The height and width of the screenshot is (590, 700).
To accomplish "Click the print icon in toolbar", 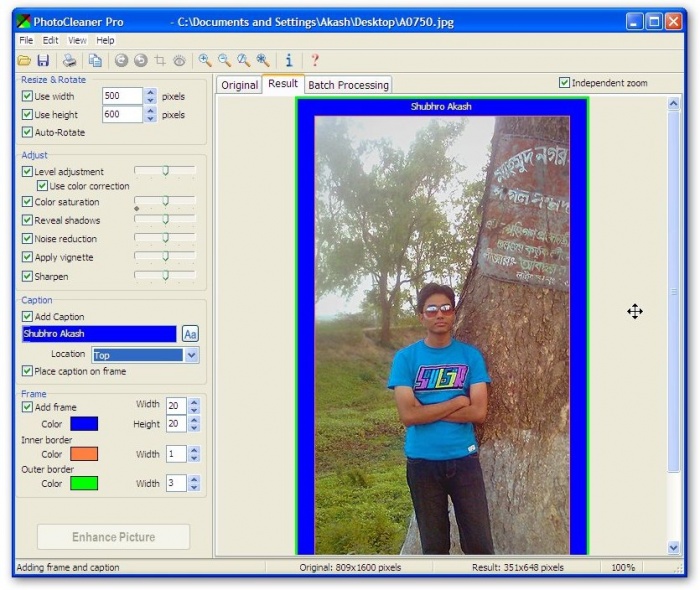I will click(x=70, y=61).
